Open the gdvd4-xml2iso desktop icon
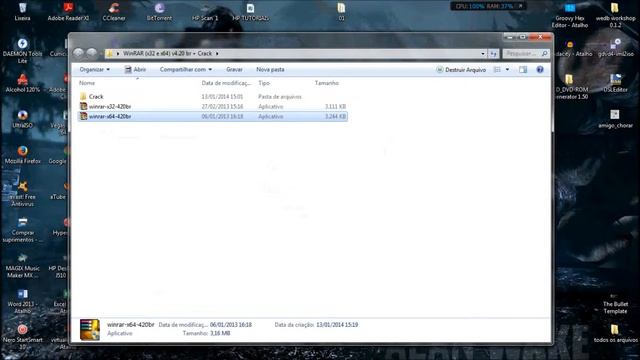 tap(615, 47)
